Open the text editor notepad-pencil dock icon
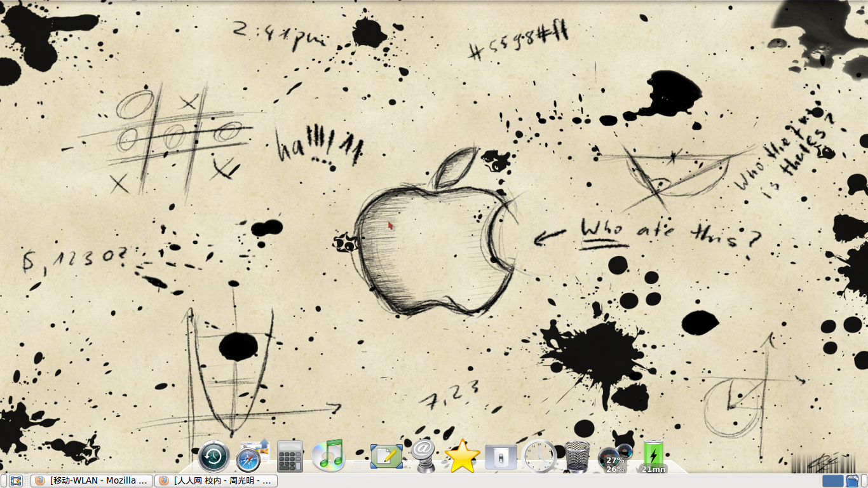Image resolution: width=868 pixels, height=488 pixels. pyautogui.click(x=386, y=456)
